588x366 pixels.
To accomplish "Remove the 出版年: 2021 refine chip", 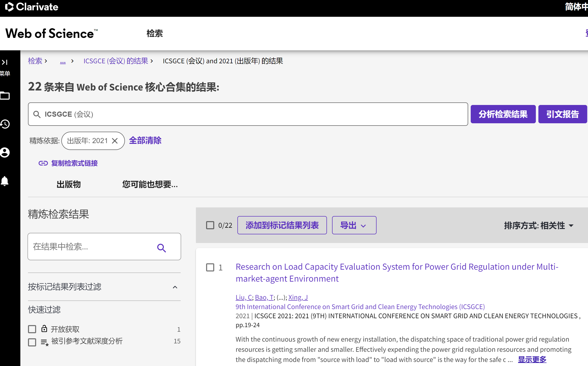I will click(x=115, y=141).
